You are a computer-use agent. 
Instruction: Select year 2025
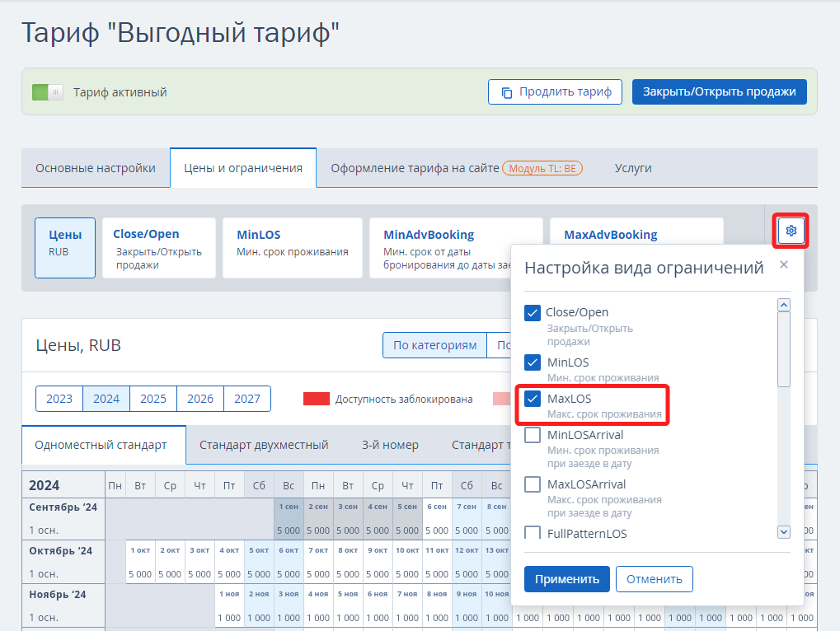(153, 399)
